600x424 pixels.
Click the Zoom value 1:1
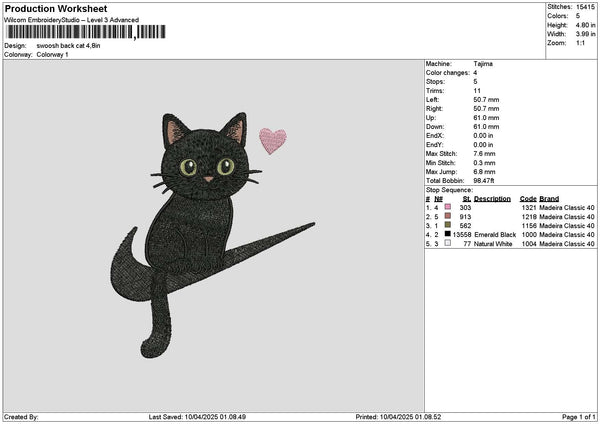[x=580, y=43]
